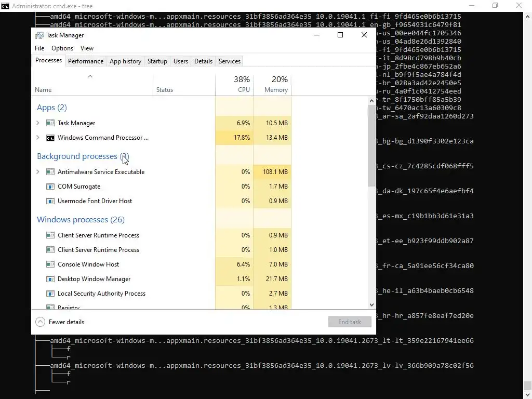
Task: Sort processes by the CPU column
Action: point(234,84)
